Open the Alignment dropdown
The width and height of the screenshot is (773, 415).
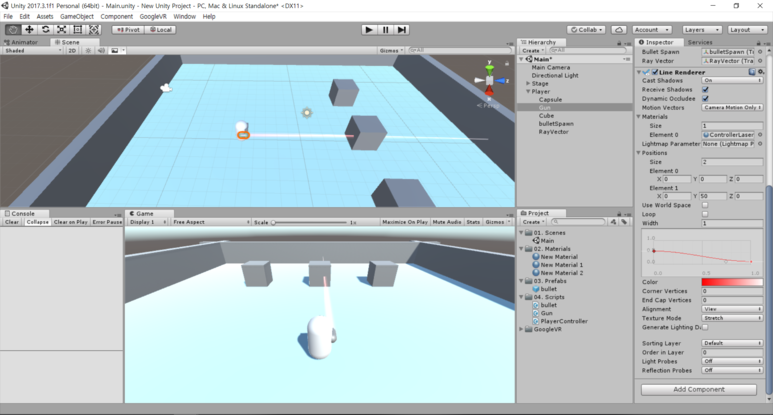732,309
